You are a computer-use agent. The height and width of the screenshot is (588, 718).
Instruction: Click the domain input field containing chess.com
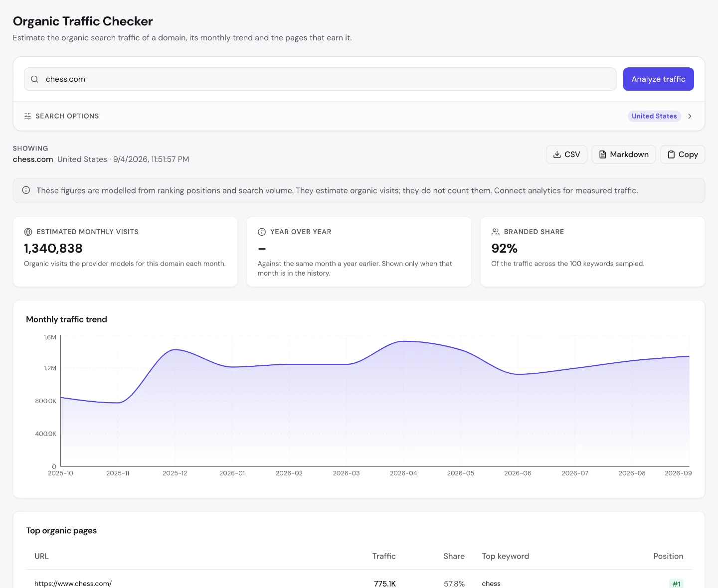pos(320,79)
